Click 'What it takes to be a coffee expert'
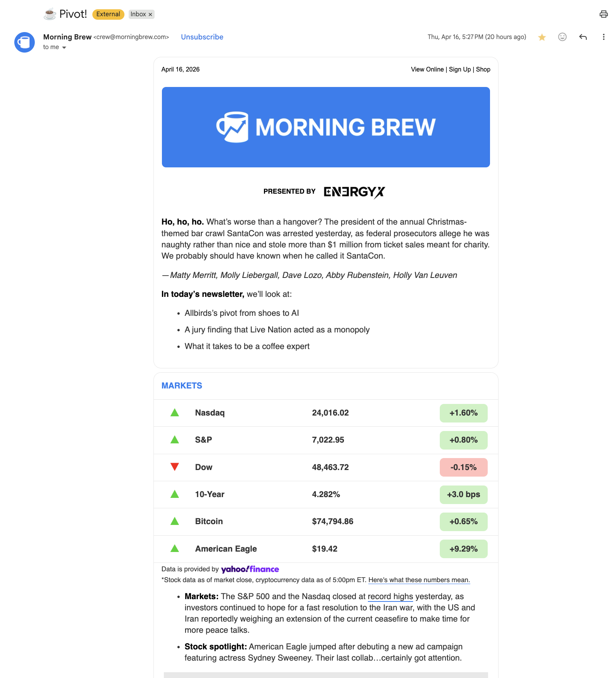The width and height of the screenshot is (616, 678). pos(247,346)
